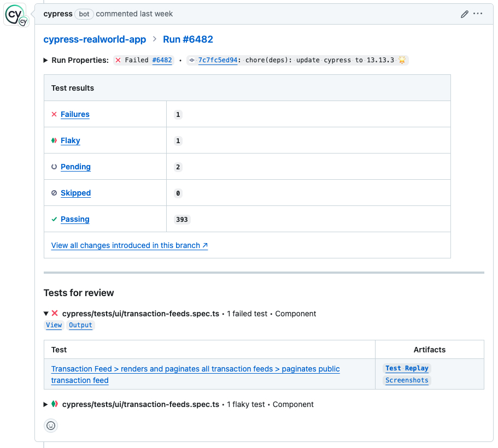Image resolution: width=498 pixels, height=448 pixels.
Task: Click the green Passing checkmark icon
Action: point(54,219)
